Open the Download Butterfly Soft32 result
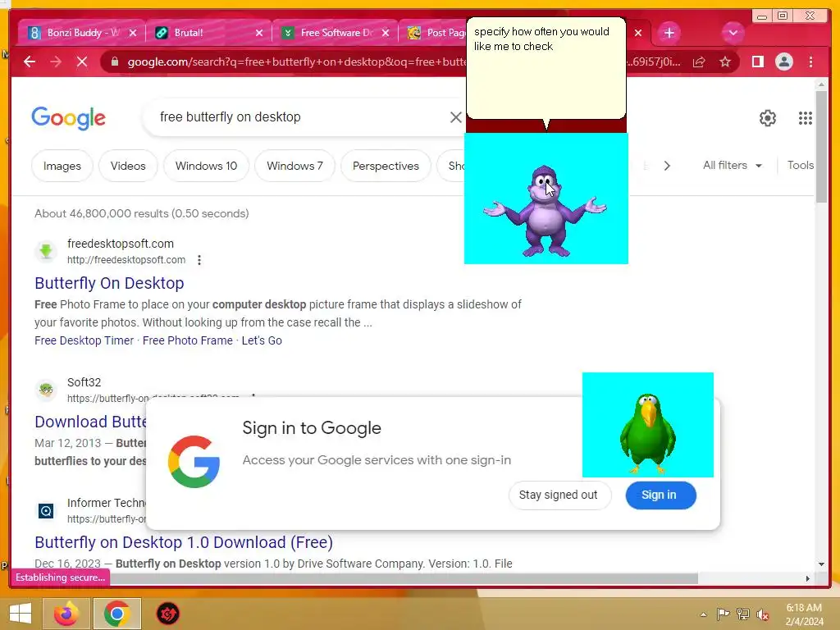 click(90, 422)
